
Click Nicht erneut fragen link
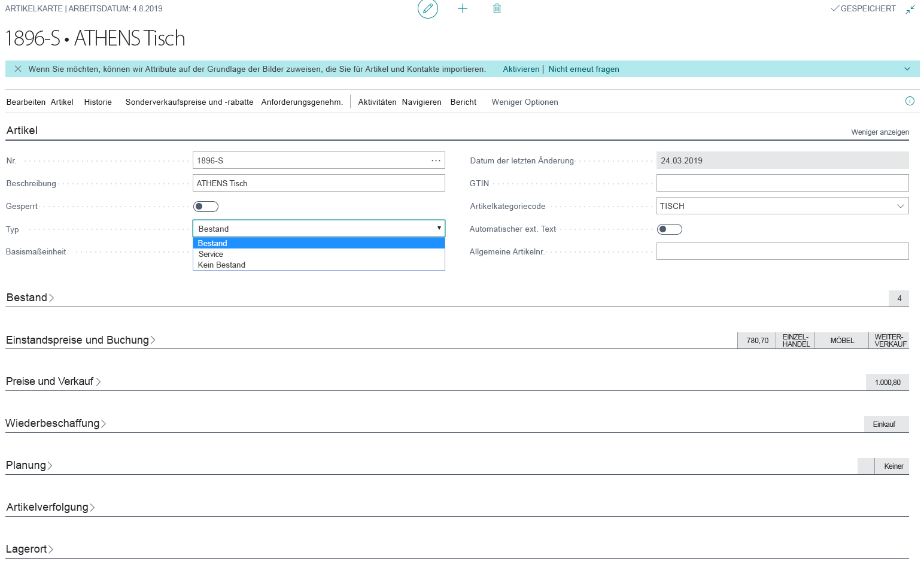coord(583,69)
